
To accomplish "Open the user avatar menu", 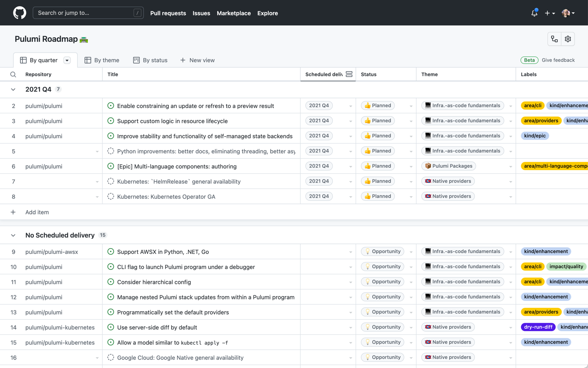I will (x=568, y=13).
